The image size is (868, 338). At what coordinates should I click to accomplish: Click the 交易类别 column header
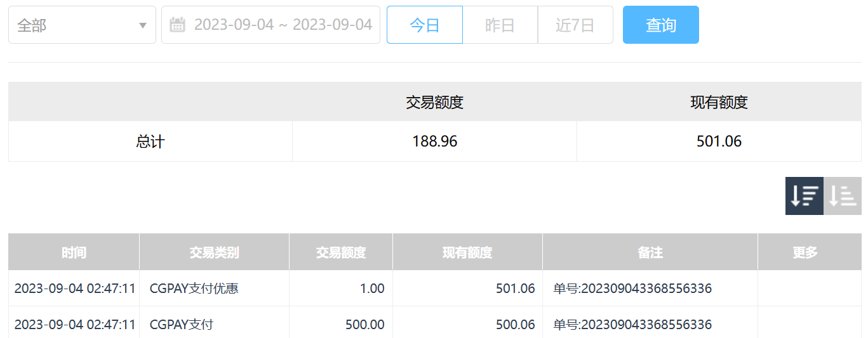(214, 252)
